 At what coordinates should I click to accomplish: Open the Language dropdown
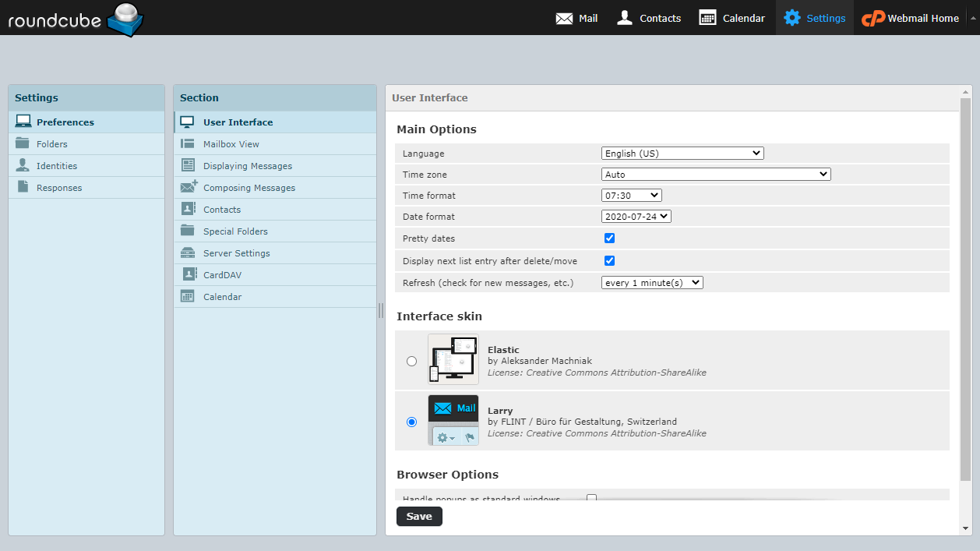point(682,153)
